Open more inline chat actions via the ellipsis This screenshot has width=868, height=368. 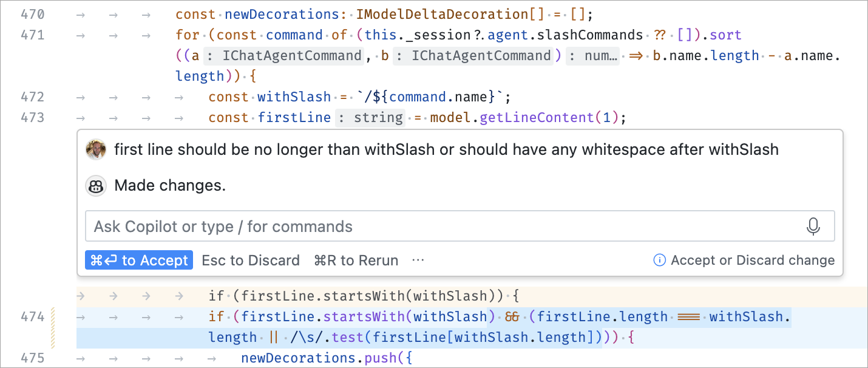[x=418, y=260]
